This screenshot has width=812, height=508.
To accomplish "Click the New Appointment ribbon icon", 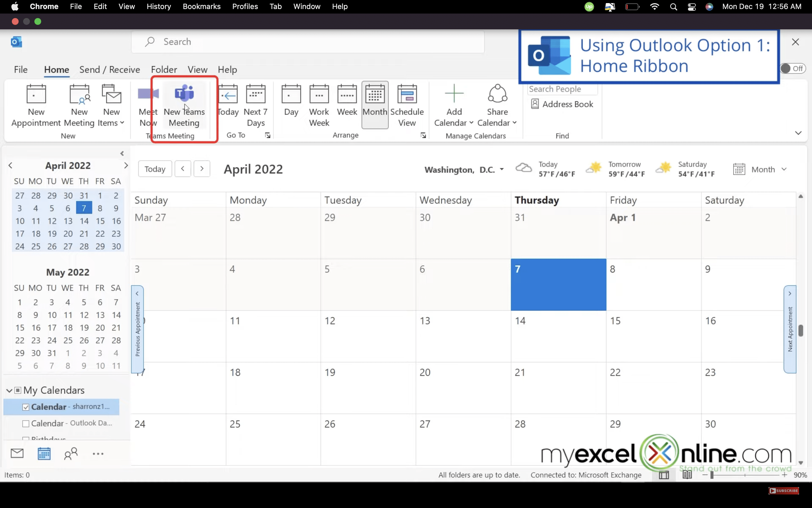I will click(x=36, y=105).
